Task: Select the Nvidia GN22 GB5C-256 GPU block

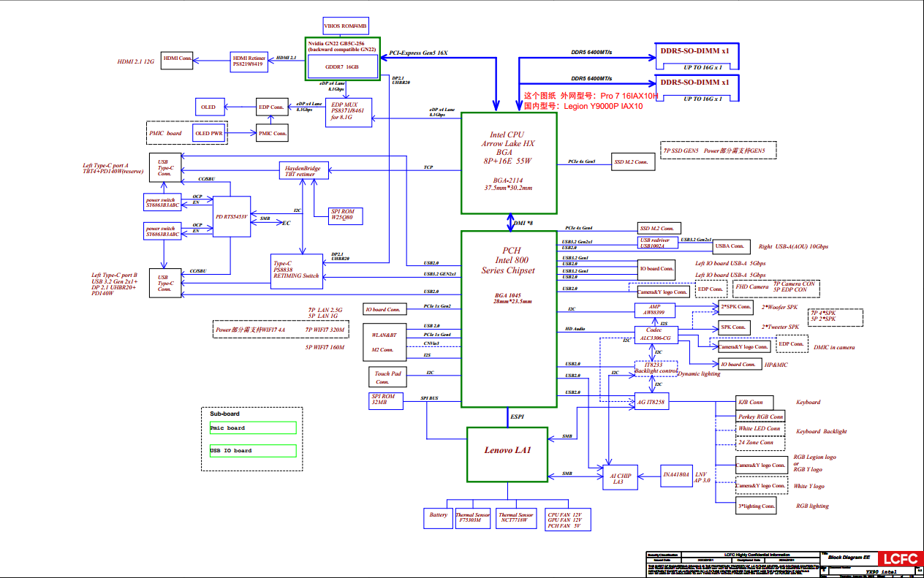Action: 343,58
